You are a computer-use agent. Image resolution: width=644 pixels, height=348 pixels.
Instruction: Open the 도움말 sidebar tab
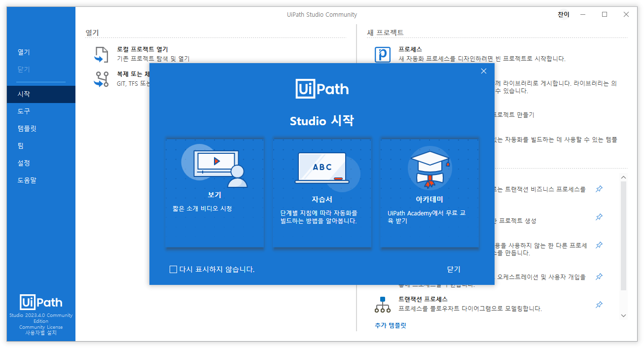(41, 180)
